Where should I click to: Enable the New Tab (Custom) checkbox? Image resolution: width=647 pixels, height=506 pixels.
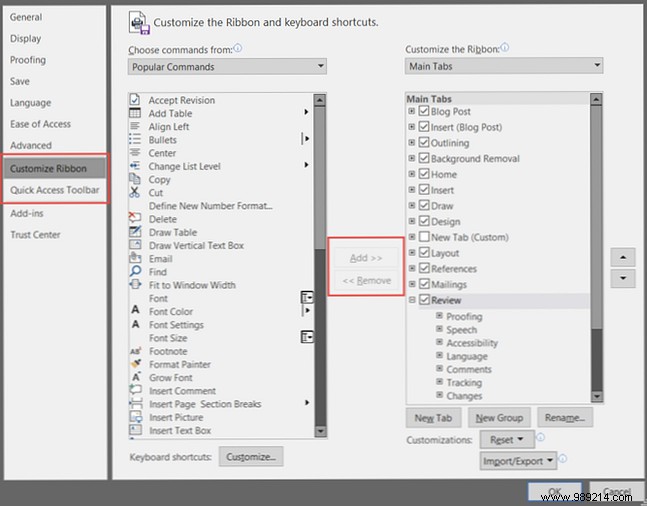coord(424,237)
